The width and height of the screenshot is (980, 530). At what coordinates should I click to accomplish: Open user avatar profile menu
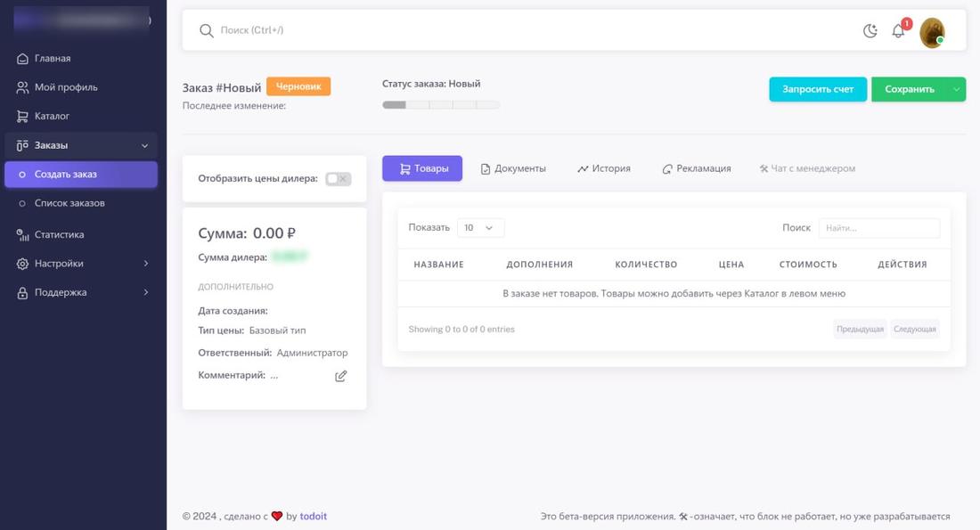click(932, 32)
